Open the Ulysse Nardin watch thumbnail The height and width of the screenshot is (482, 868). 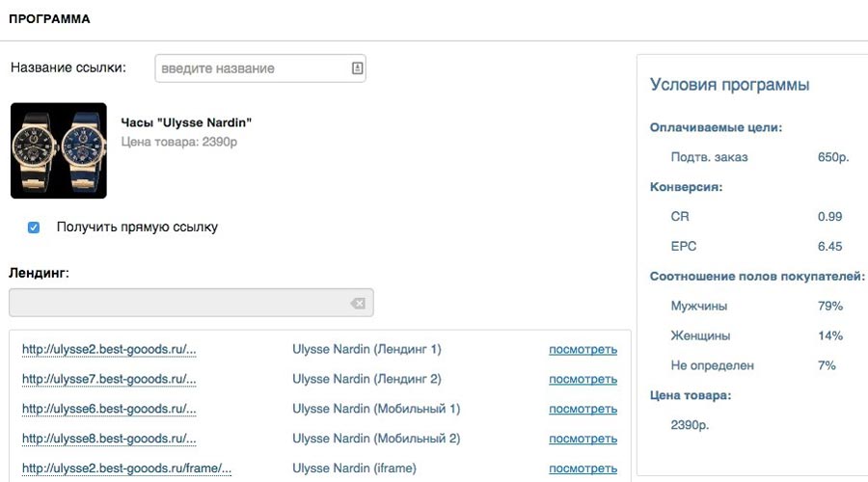coord(59,150)
